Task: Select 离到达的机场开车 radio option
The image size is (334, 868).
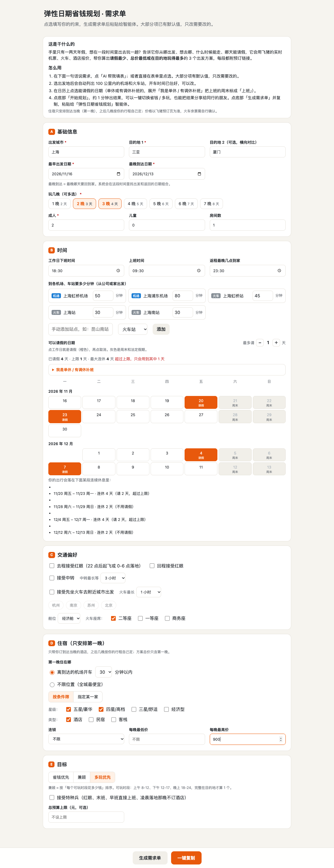Action: pos(52,673)
